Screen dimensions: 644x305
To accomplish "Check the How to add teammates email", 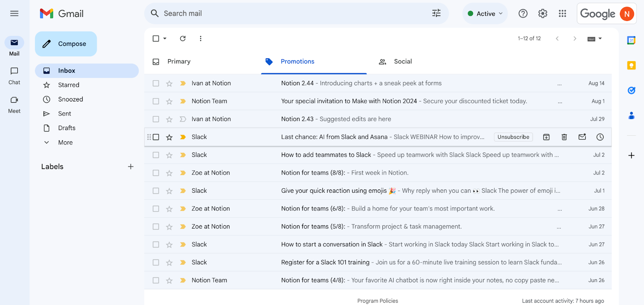I will click(156, 155).
